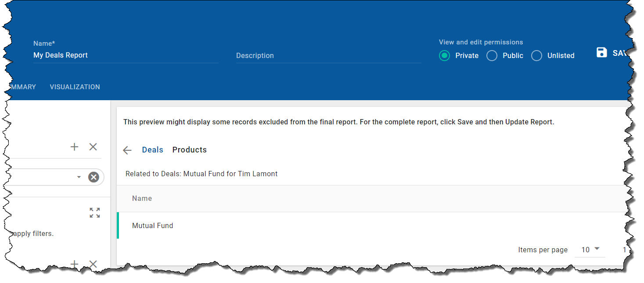
Task: Open the sidebar filter combo box arrow
Action: pos(79,177)
